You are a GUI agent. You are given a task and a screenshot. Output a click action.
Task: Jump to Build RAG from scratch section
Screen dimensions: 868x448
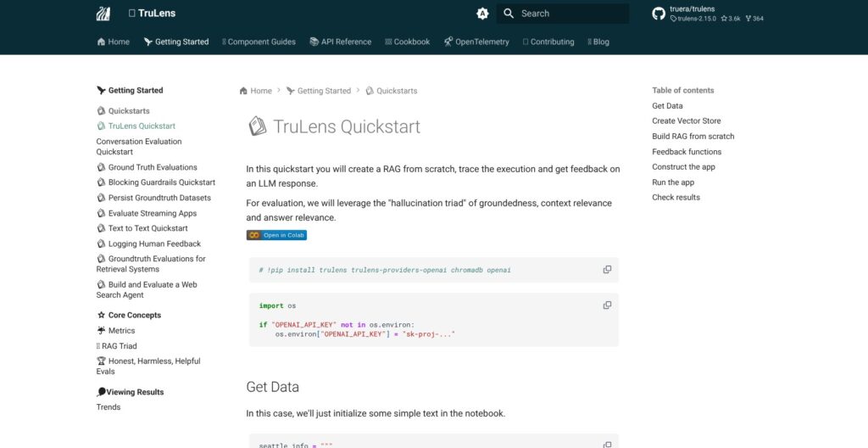coord(693,137)
